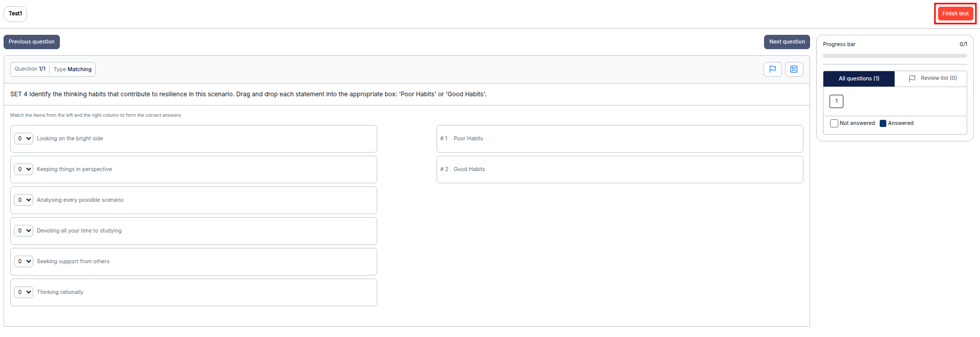The width and height of the screenshot is (980, 337).
Task: Open dropdown for 'Keeping things in perspective'
Action: pos(24,169)
